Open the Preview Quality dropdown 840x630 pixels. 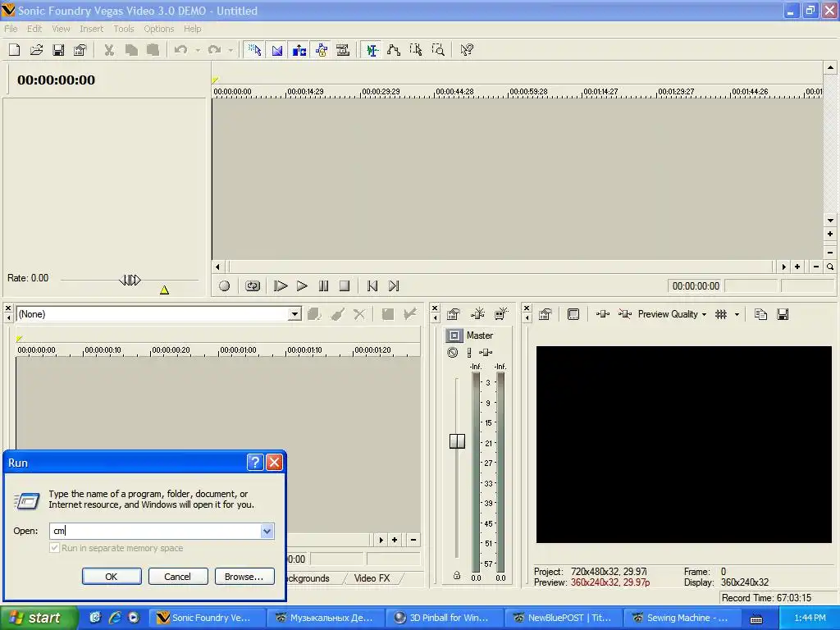(x=672, y=314)
